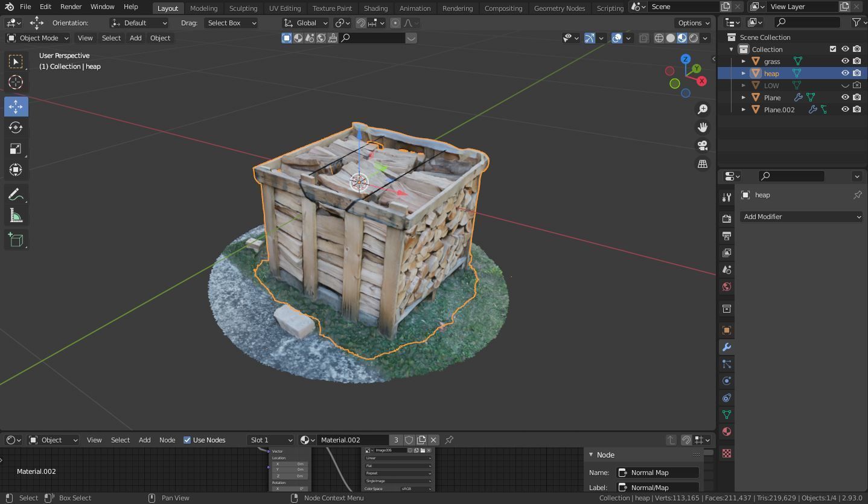Switch to rendered shading mode
This screenshot has height=504, width=868.
click(x=694, y=38)
